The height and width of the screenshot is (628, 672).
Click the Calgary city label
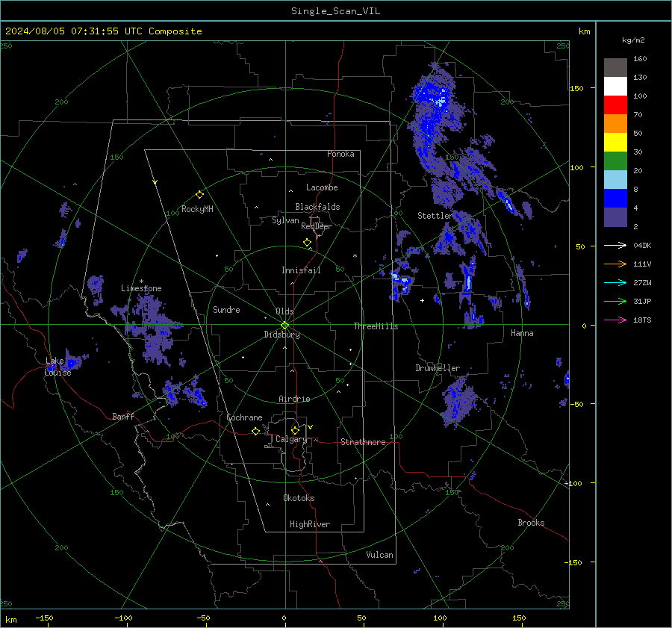tap(291, 439)
